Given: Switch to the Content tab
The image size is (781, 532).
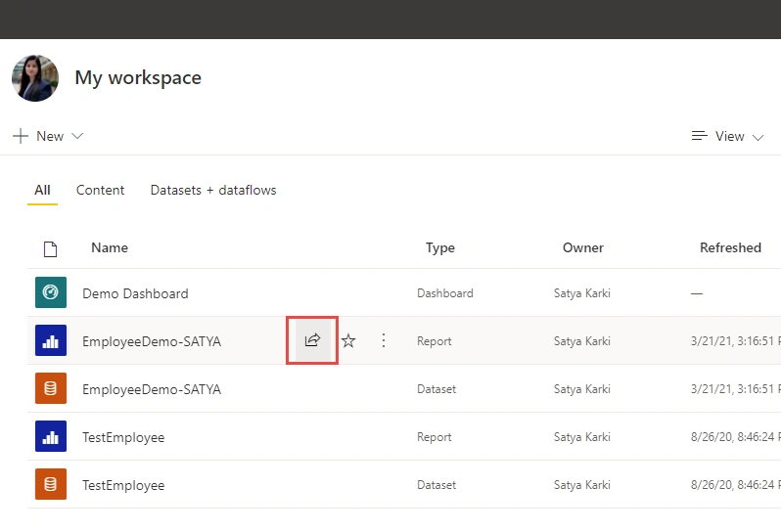Looking at the screenshot, I should [x=100, y=190].
